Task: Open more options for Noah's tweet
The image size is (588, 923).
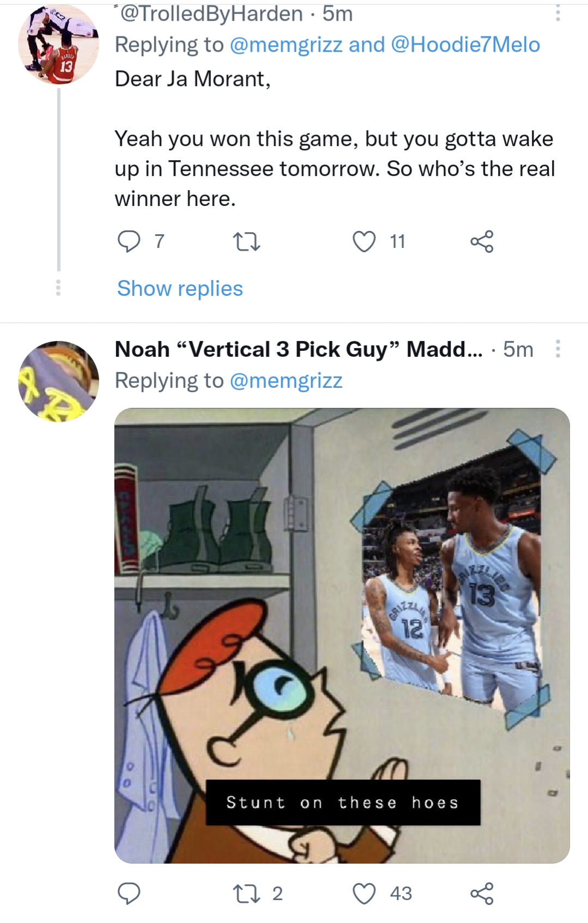Action: 557,349
